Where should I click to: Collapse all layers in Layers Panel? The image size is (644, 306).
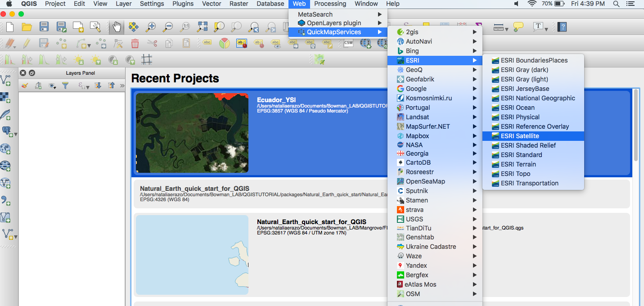pos(111,85)
